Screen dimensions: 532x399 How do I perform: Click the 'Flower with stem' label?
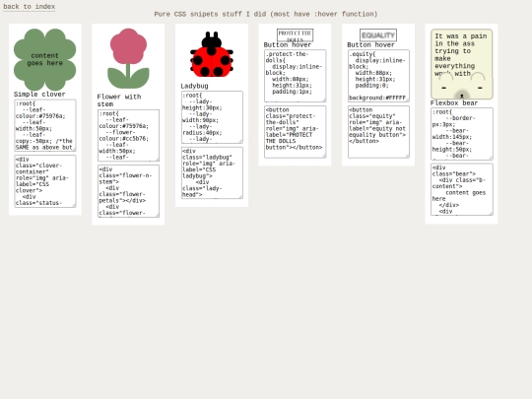(x=119, y=100)
